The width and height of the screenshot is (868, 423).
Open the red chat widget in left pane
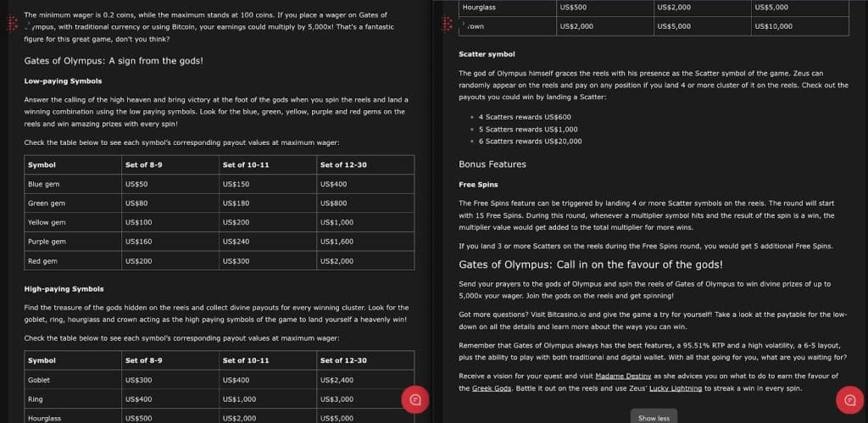[415, 399]
